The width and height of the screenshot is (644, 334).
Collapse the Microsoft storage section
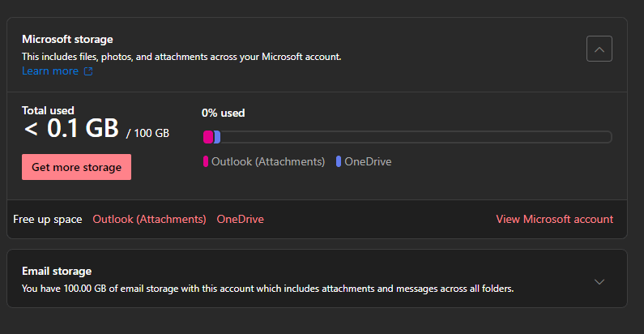(x=599, y=49)
